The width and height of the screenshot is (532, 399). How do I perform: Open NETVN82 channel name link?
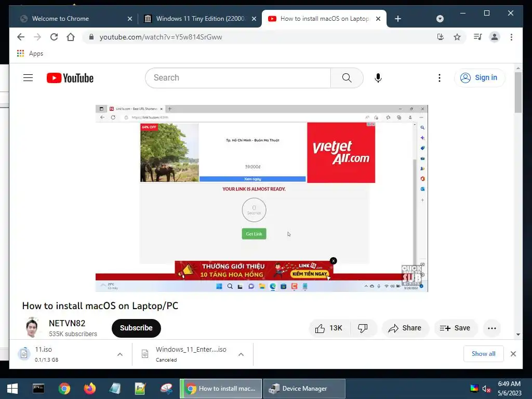67,323
